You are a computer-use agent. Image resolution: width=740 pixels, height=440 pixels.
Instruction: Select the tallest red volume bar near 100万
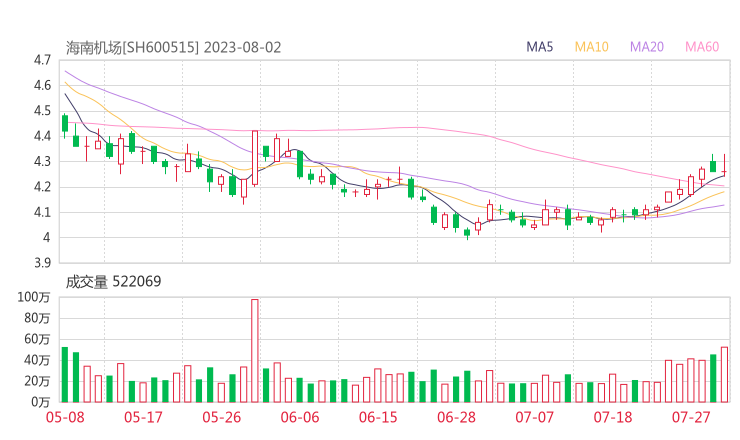[x=255, y=351]
